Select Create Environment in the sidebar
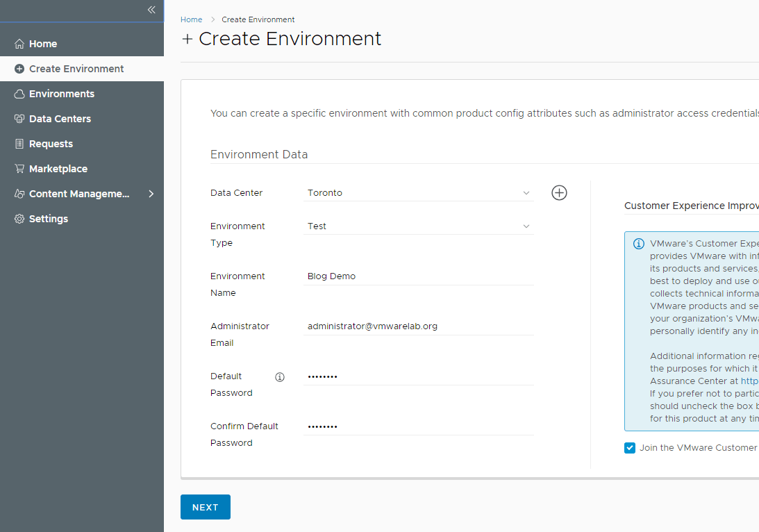 tap(76, 69)
